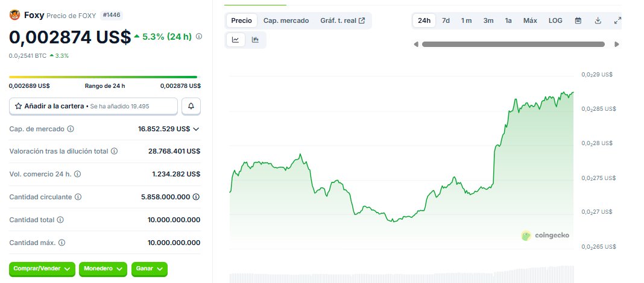Select the 1 m time range

point(466,20)
